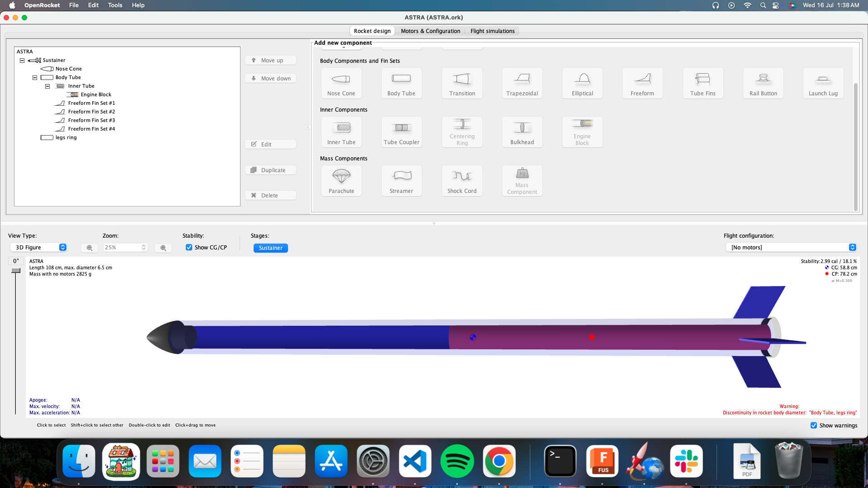Add an Inner Tube component
868x488 pixels.
click(x=341, y=132)
